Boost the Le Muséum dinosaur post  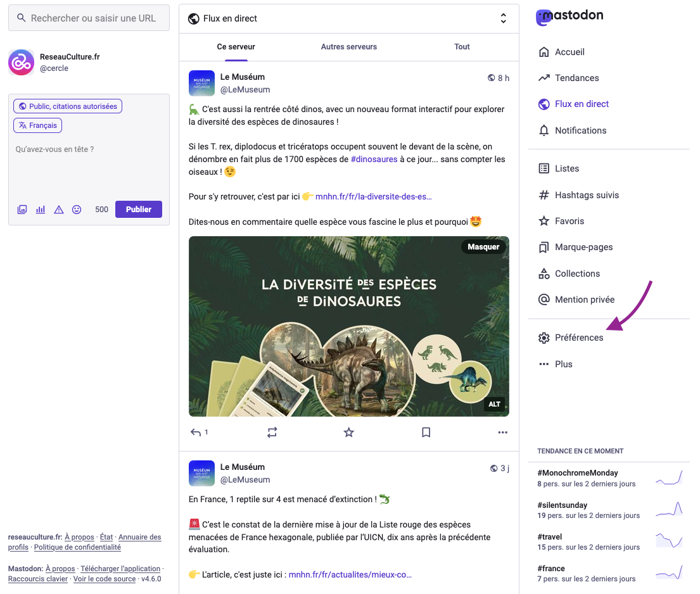[x=272, y=432]
